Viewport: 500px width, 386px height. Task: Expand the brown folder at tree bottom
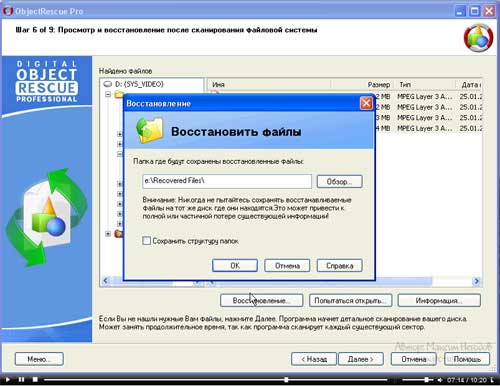108,234
